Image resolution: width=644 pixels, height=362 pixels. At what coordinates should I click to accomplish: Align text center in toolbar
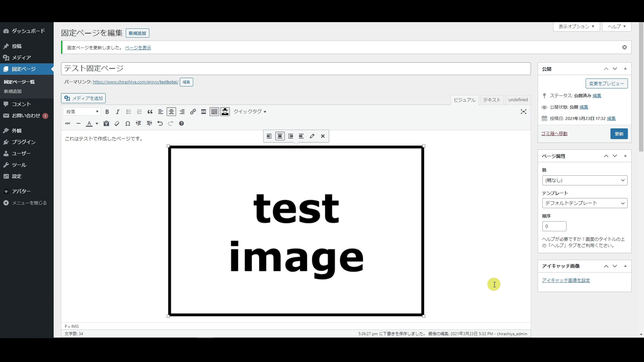click(x=171, y=112)
